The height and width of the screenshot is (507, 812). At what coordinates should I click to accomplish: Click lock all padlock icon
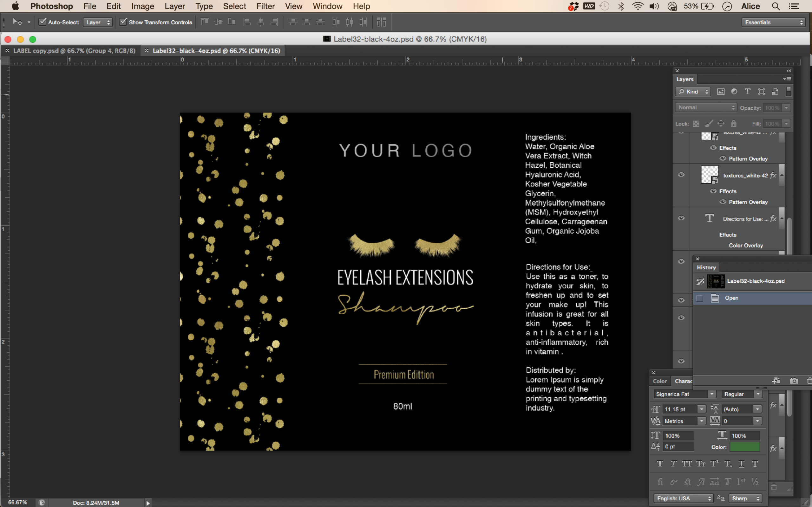coord(733,124)
